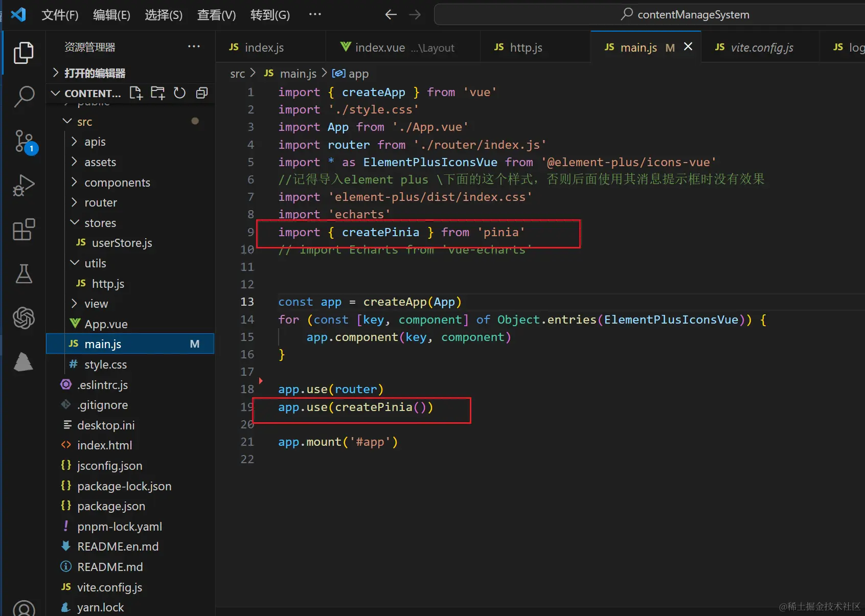Viewport: 865px width, 616px height.
Task: Open the 编辑(E) menu
Action: click(111, 15)
